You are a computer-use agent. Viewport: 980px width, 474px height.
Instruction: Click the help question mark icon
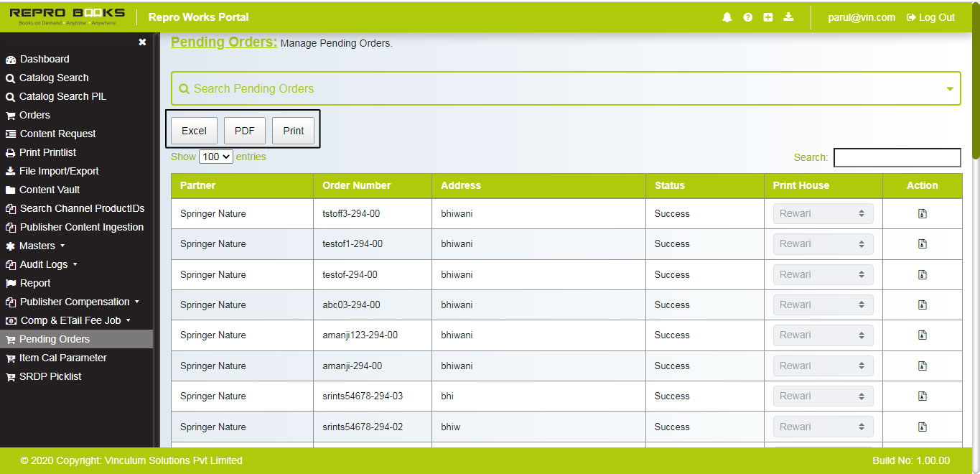point(747,17)
